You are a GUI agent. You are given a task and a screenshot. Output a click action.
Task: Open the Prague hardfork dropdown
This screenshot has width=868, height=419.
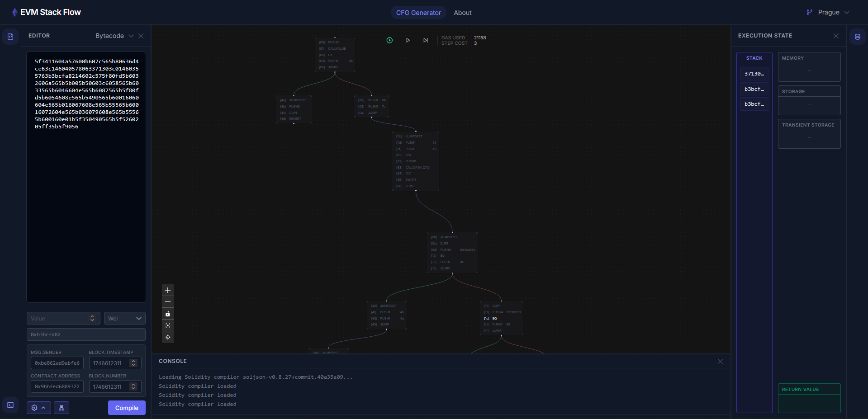[x=828, y=12]
